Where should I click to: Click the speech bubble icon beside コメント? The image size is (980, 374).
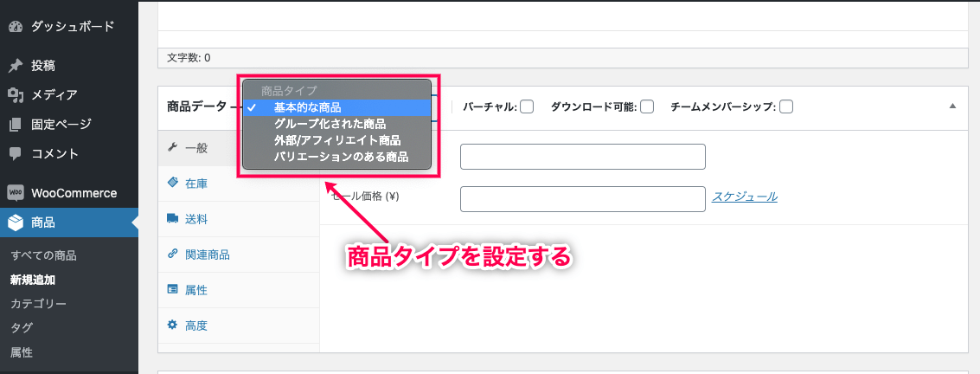pos(16,154)
